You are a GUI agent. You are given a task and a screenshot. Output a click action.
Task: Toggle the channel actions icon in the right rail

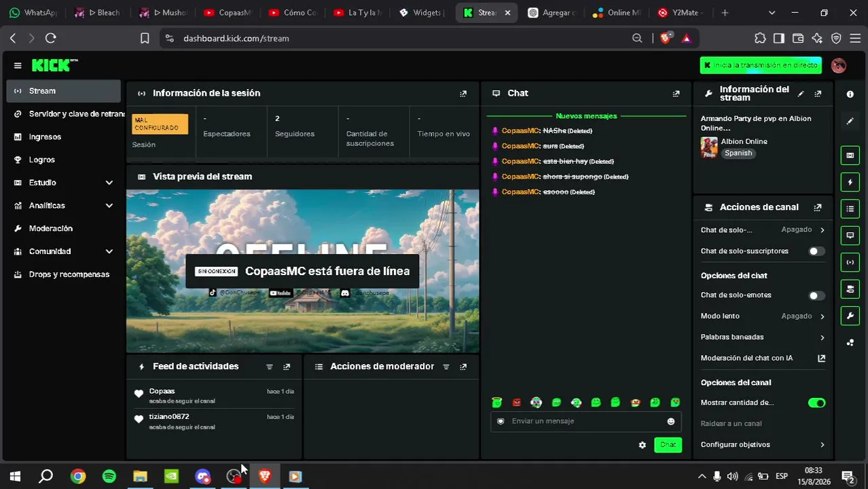click(x=850, y=289)
